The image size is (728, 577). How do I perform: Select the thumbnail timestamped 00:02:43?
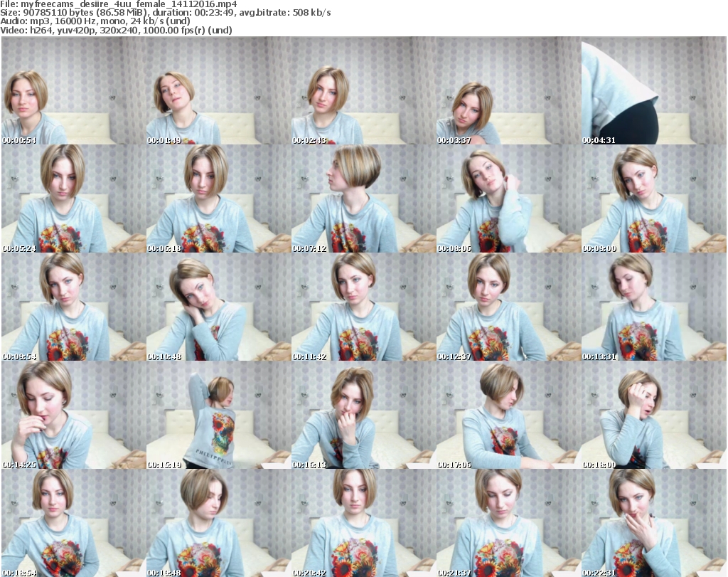(363, 90)
